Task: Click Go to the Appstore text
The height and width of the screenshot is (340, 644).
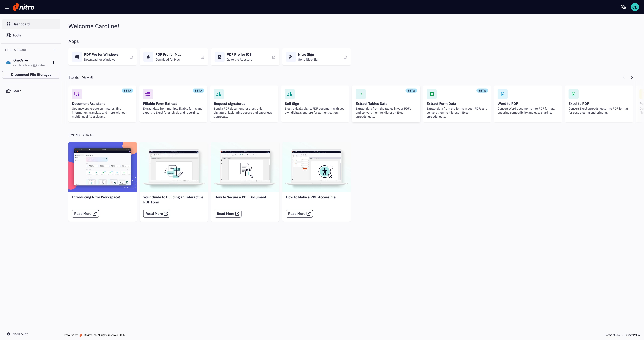Action: click(239, 59)
